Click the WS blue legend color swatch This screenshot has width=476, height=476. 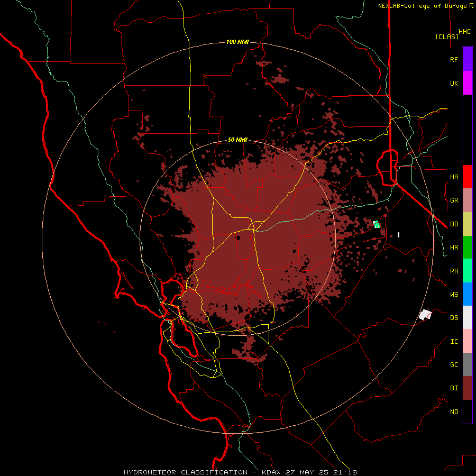click(467, 294)
